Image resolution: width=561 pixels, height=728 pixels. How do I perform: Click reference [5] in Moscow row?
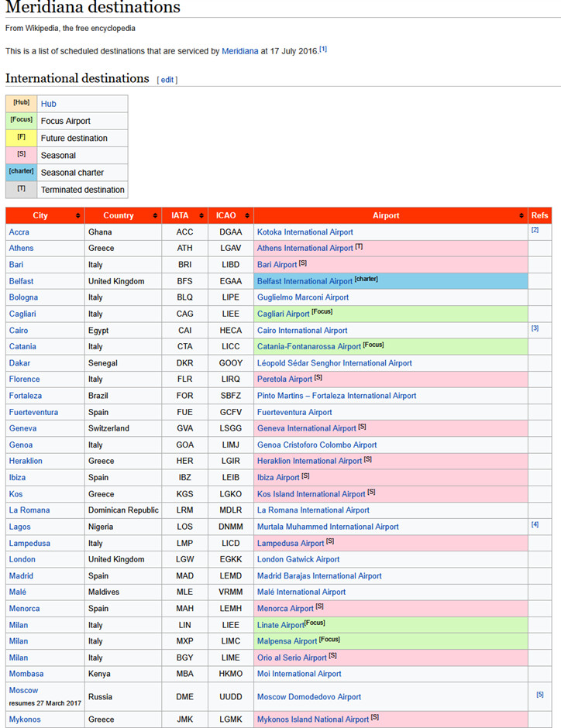(x=539, y=695)
